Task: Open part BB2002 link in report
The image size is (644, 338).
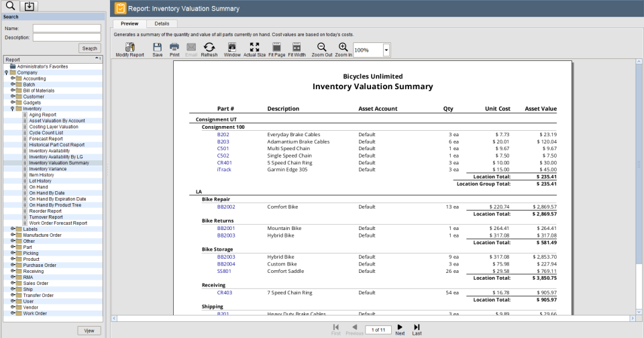Action: 226,207
